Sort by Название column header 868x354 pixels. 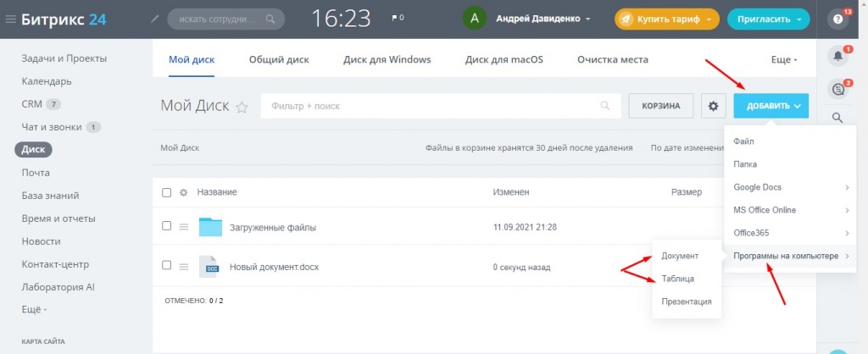pos(217,192)
